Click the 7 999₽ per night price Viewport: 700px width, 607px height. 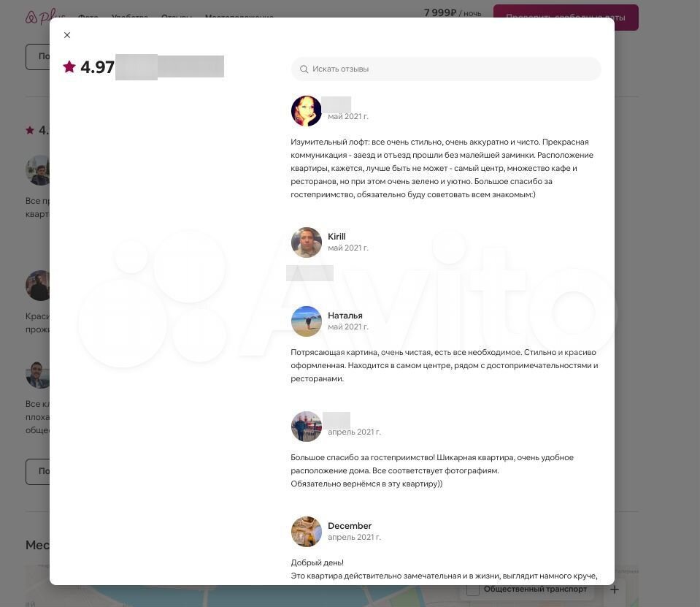point(453,13)
